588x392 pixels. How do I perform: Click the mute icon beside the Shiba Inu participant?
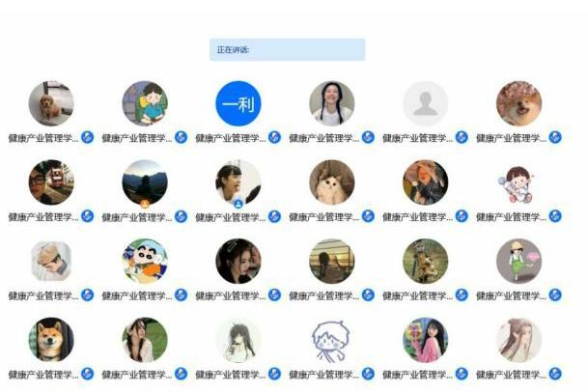point(87,374)
